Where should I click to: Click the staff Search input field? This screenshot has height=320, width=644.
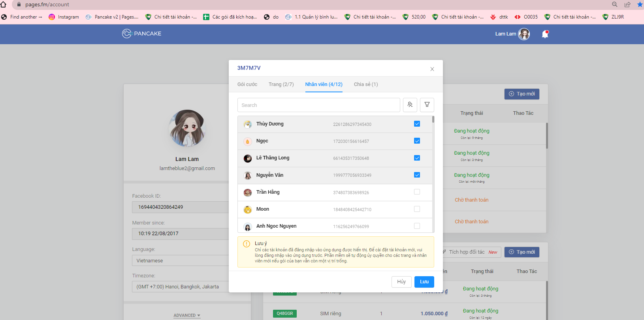click(318, 105)
